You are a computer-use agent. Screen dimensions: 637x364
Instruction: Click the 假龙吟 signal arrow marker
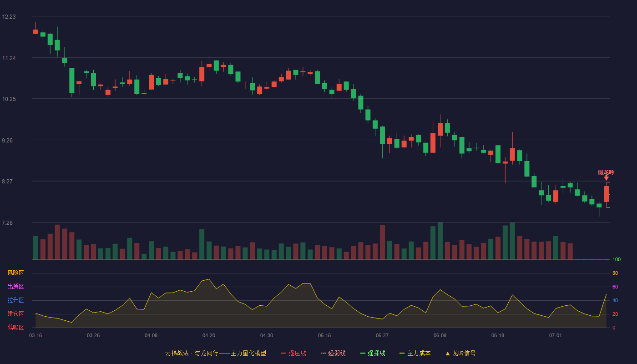[x=606, y=178]
